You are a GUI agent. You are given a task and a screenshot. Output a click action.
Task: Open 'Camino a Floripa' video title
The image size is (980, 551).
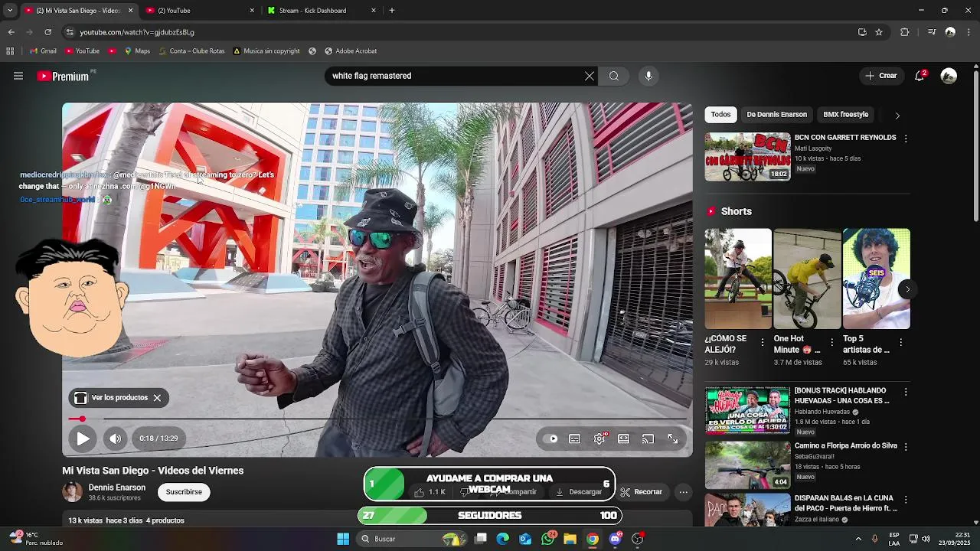tap(845, 445)
